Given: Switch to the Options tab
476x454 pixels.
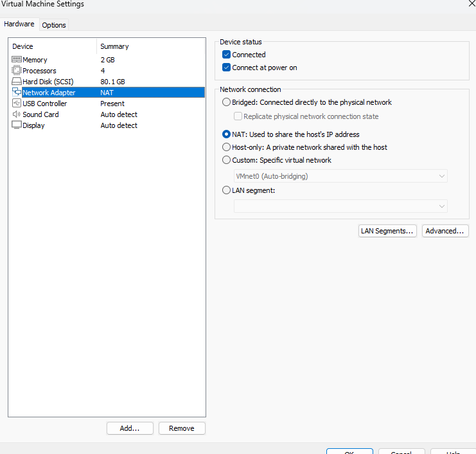Looking at the screenshot, I should tap(54, 25).
